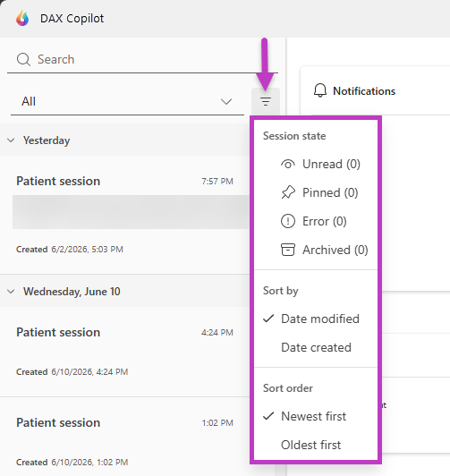The image size is (450, 476).
Task: Click the Notifications heading
Action: [364, 90]
